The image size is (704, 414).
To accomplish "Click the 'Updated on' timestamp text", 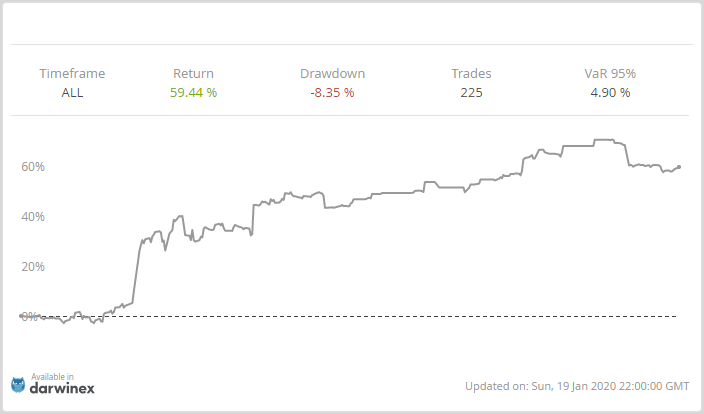I will coord(577,386).
